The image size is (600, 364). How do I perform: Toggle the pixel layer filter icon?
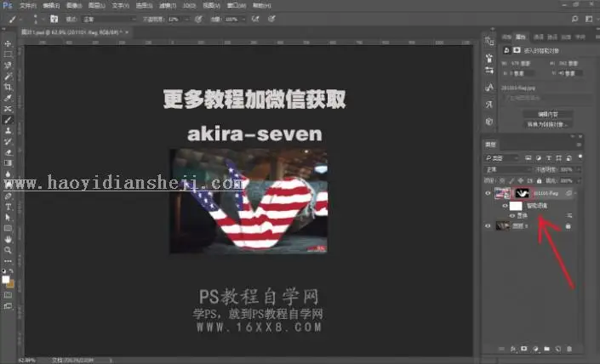(528, 158)
